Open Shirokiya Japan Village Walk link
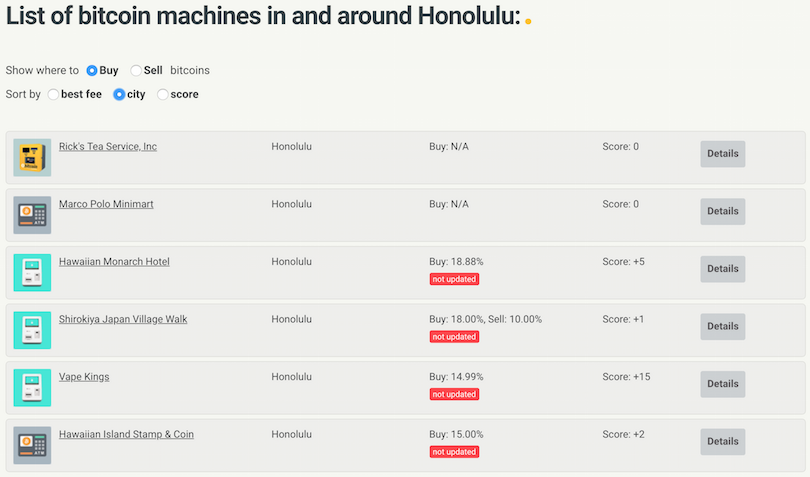810x477 pixels. click(x=123, y=319)
